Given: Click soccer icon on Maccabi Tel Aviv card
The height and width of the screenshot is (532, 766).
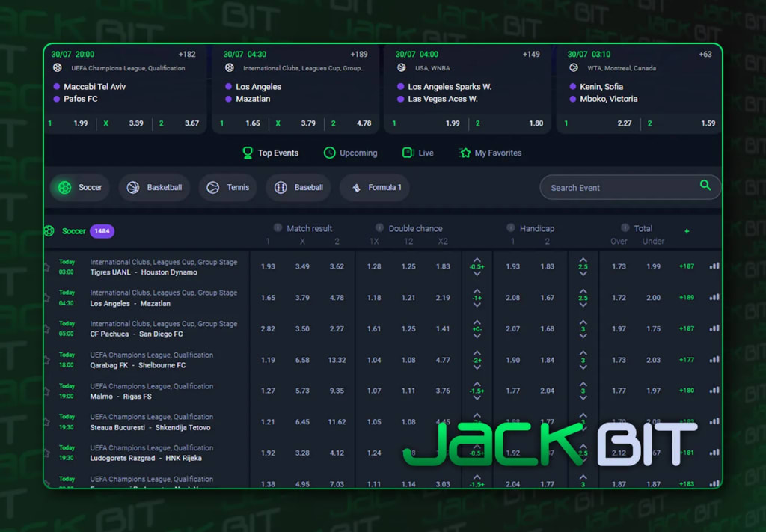Looking at the screenshot, I should (x=58, y=68).
